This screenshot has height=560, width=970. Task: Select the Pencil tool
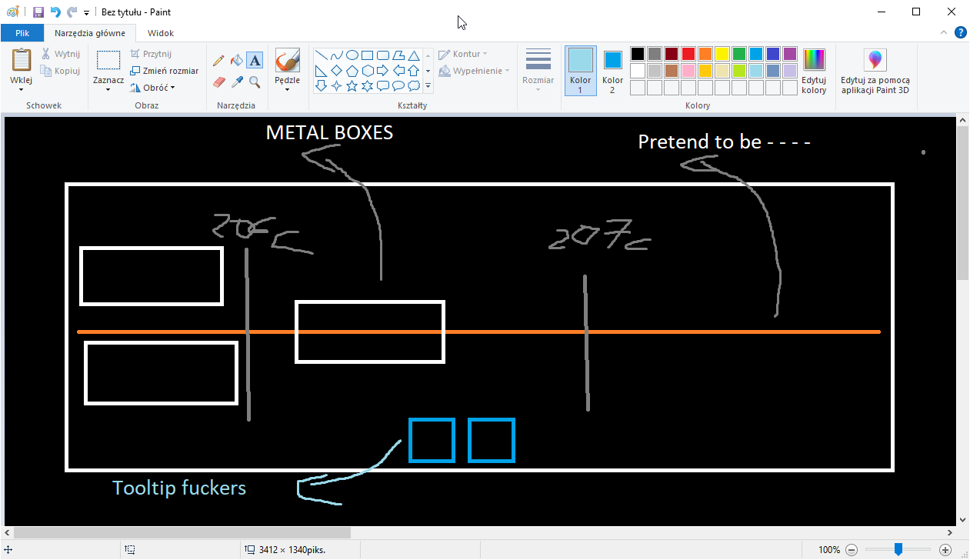coord(219,60)
